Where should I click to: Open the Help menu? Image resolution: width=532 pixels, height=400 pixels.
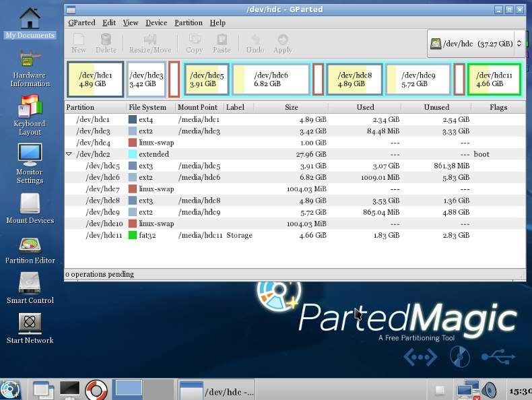pyautogui.click(x=218, y=23)
